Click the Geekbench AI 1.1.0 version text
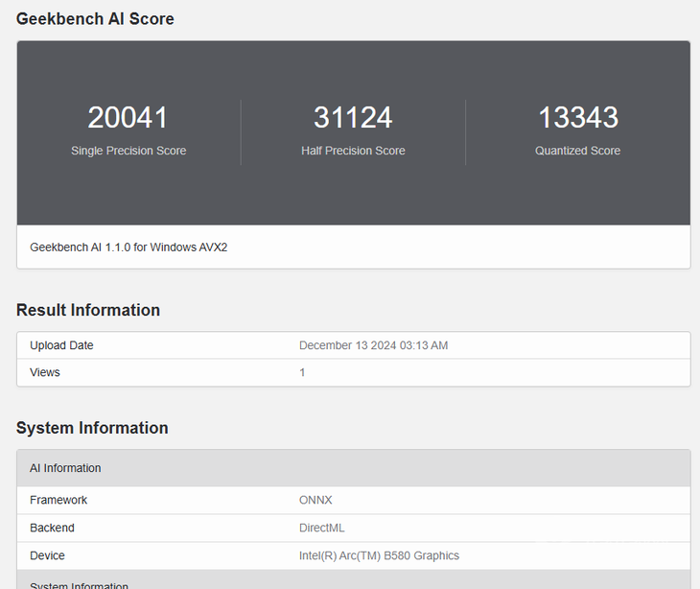700x589 pixels. coord(128,247)
